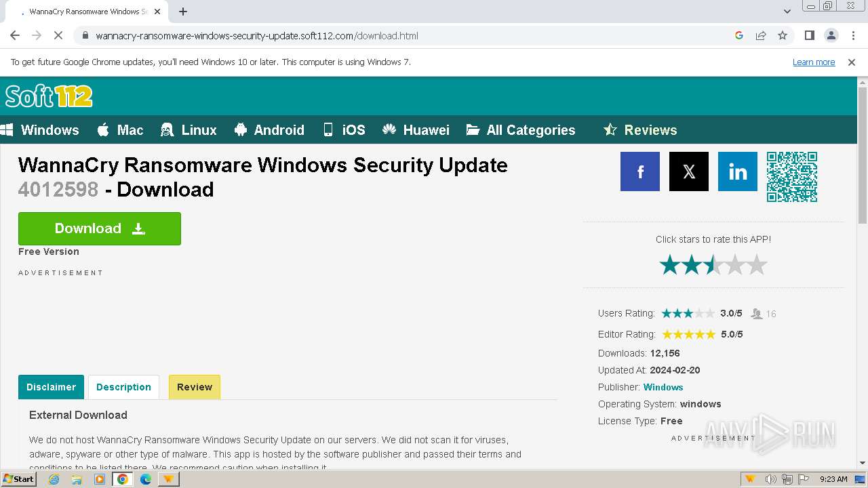The width and height of the screenshot is (868, 488).
Task: Launch Microsoft Edge from taskbar
Action: tap(146, 479)
